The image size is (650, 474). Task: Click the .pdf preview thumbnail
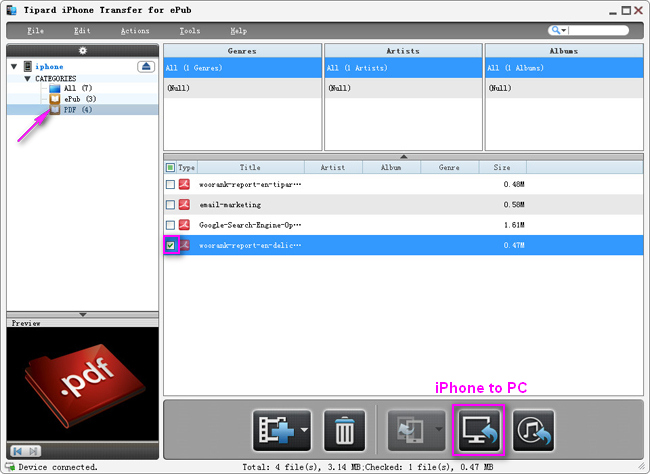[x=83, y=384]
